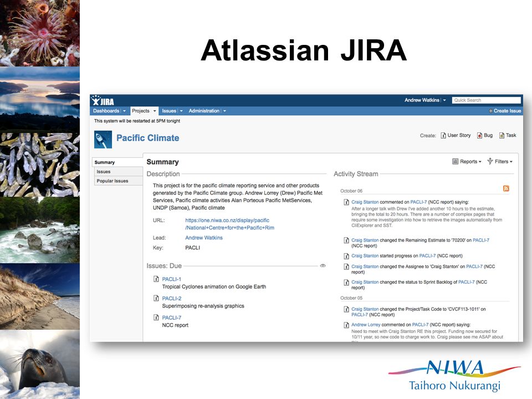Click the issue icon beside the PACLI-7 due issue
The image size is (532, 399).
pos(156,318)
